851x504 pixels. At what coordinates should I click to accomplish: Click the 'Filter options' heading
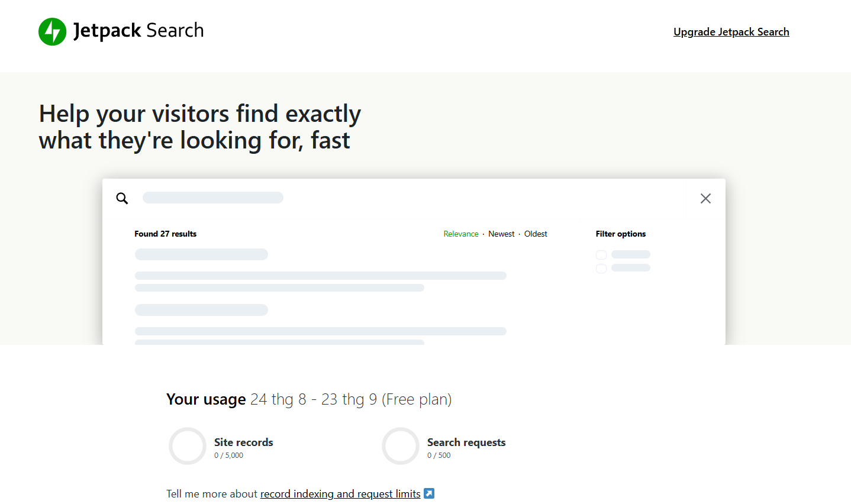pos(621,234)
